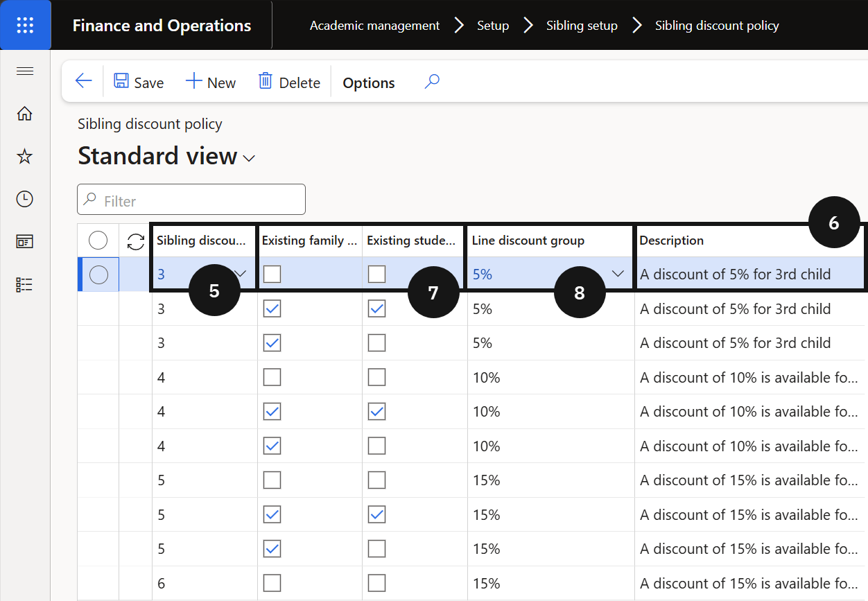This screenshot has width=868, height=601.
Task: Select the sibling discount cell with value 6
Action: click(205, 583)
